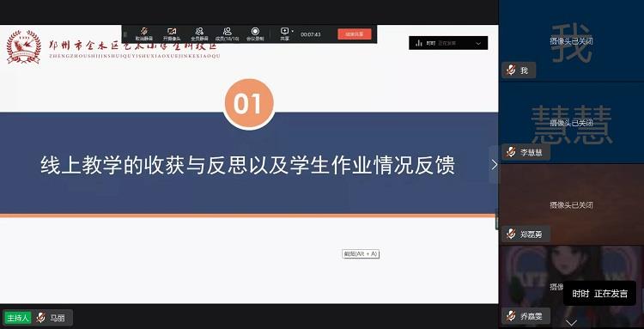Click slide title 线上教学的收获与反思以及学生作业情况反馈
The height and width of the screenshot is (329, 644).
pos(247,165)
